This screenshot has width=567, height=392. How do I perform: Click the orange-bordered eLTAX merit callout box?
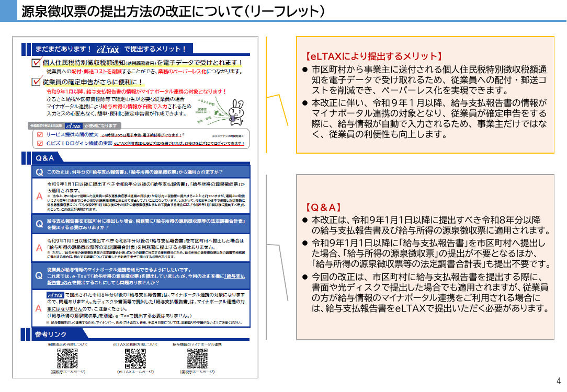click(425, 95)
